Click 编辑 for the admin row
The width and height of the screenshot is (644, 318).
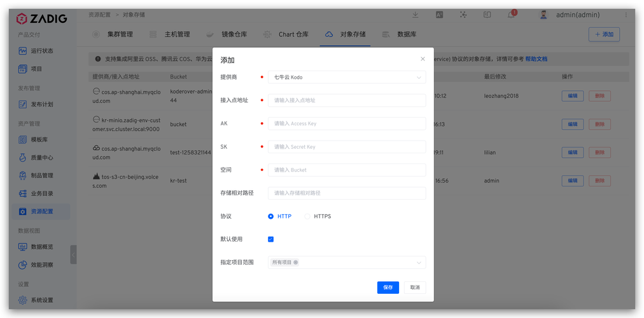(573, 181)
